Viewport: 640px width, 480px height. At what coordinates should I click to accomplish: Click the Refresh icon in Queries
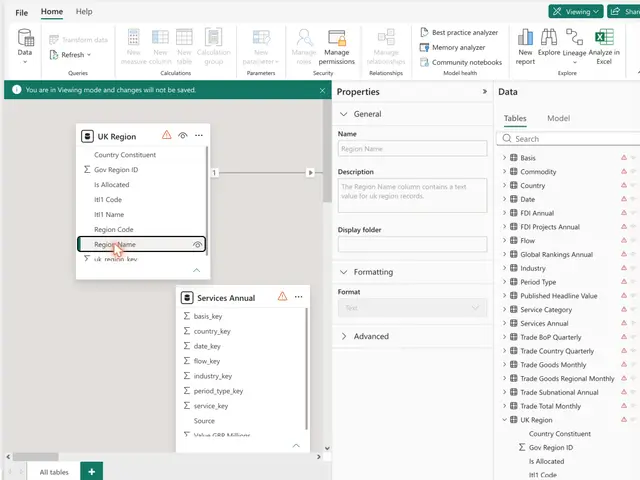point(54,55)
